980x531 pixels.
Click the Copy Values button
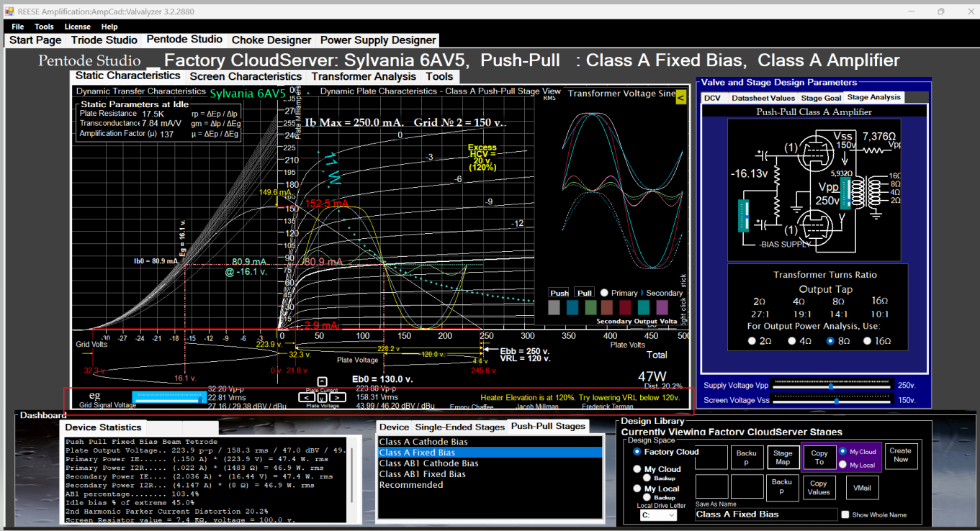(x=819, y=488)
